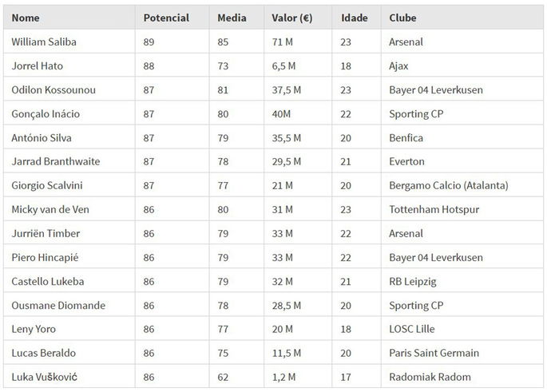
Task: Click the Bergamo Calcio (Atalanta) club cell
Action: tap(449, 185)
